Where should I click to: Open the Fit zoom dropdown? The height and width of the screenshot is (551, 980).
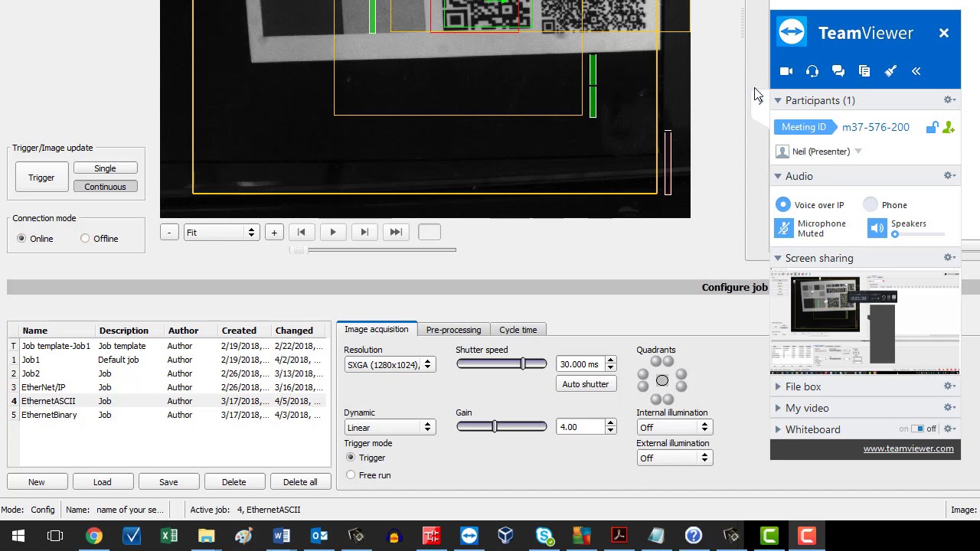point(220,232)
